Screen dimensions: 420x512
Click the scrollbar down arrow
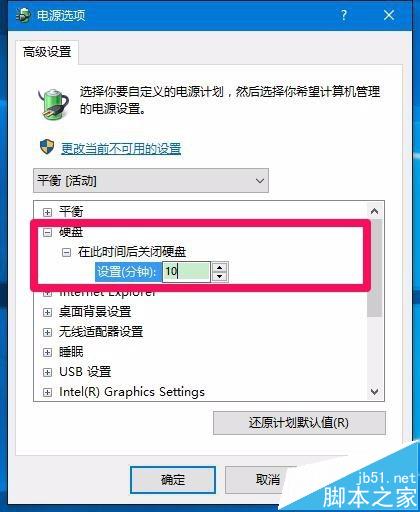tap(374, 391)
